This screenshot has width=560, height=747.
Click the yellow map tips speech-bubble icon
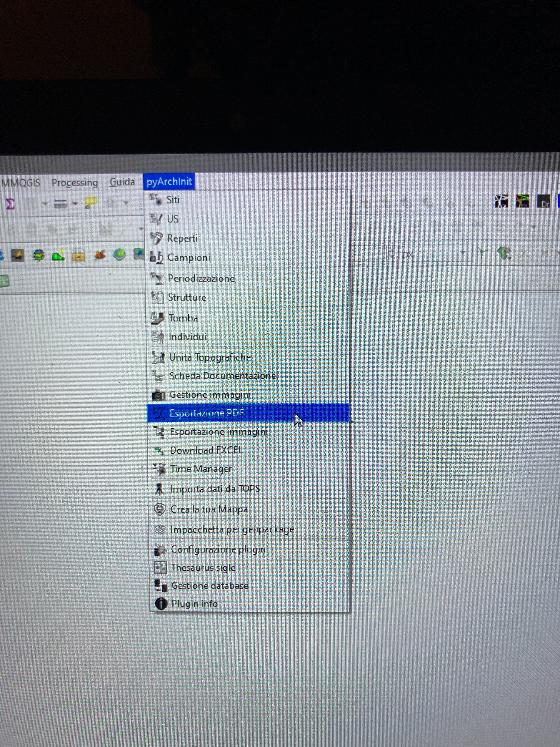point(91,203)
